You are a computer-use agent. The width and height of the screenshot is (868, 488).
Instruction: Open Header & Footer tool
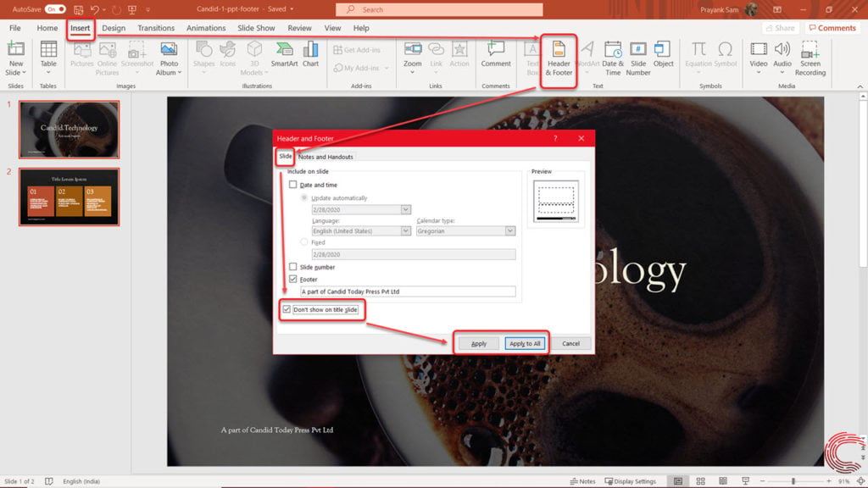coord(559,58)
